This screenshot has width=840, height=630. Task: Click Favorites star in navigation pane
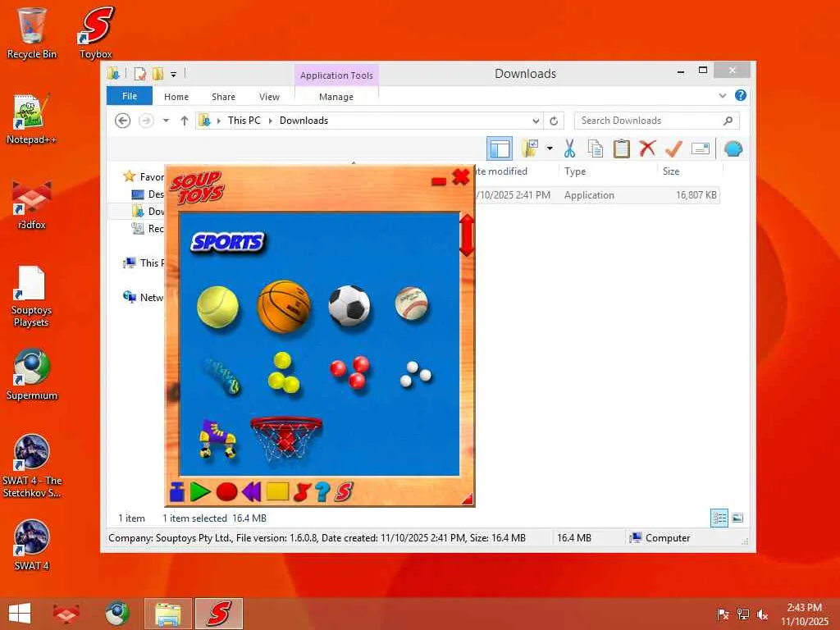(129, 176)
